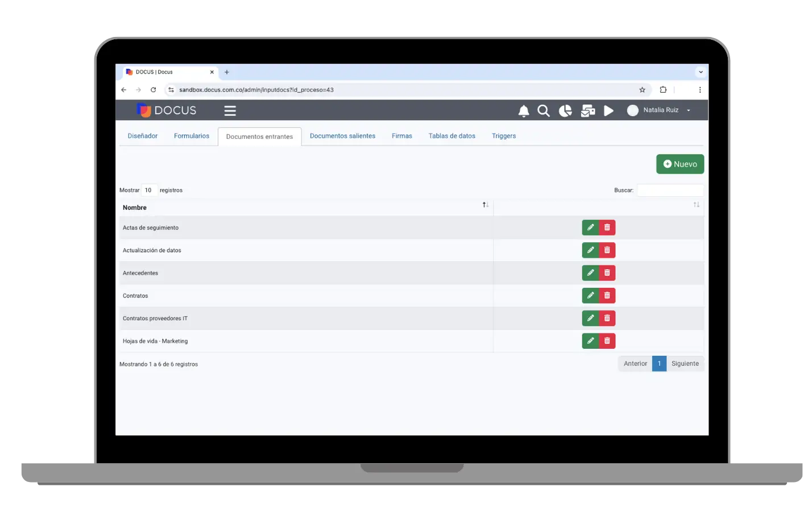Viewport: 812px width, 515px height.
Task: Delete the Actualización de datos document
Action: (x=607, y=250)
